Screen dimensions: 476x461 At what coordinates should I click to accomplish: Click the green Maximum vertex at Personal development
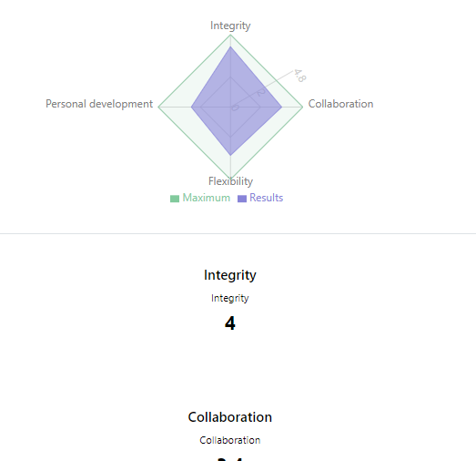(x=159, y=107)
